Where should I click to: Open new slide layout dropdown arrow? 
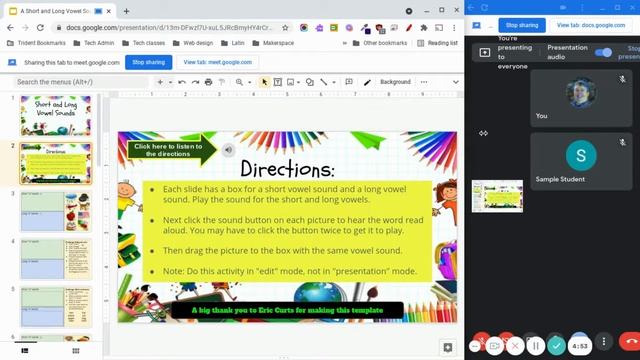[170, 82]
